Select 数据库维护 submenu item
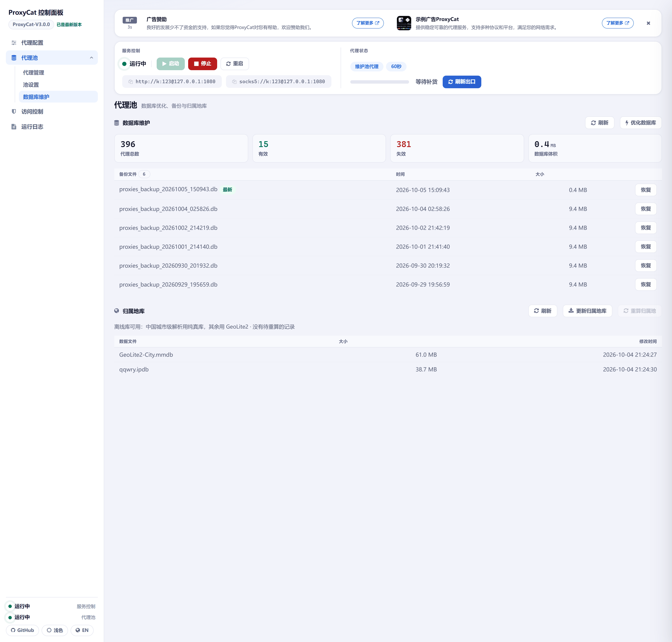Viewport: 672px width, 642px height. [x=58, y=97]
